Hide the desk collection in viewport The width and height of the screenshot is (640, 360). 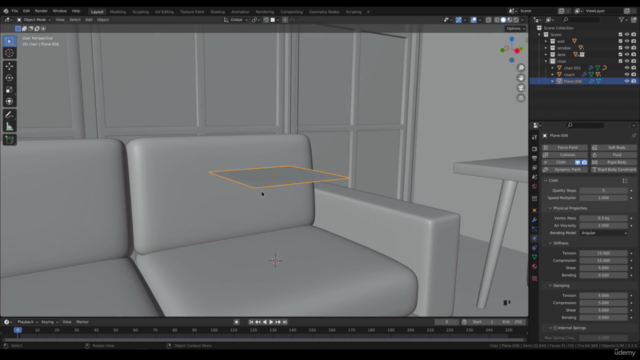click(x=627, y=54)
